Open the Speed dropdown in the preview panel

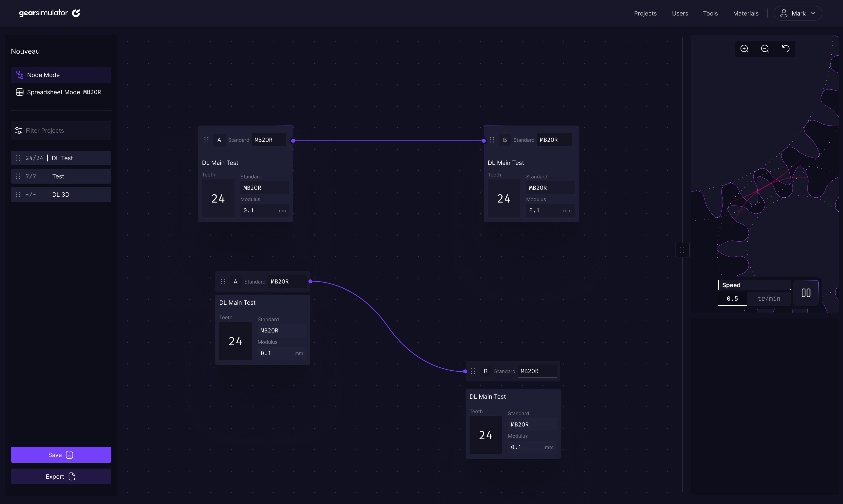754,285
